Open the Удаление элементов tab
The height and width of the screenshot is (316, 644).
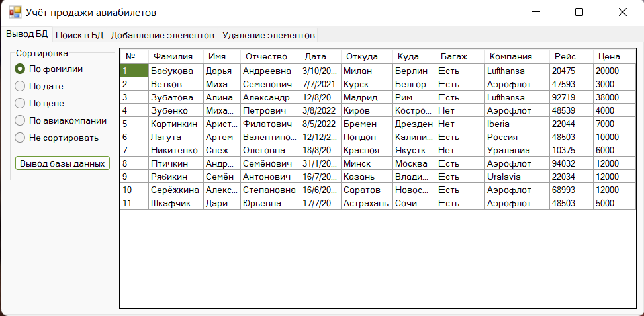(268, 35)
